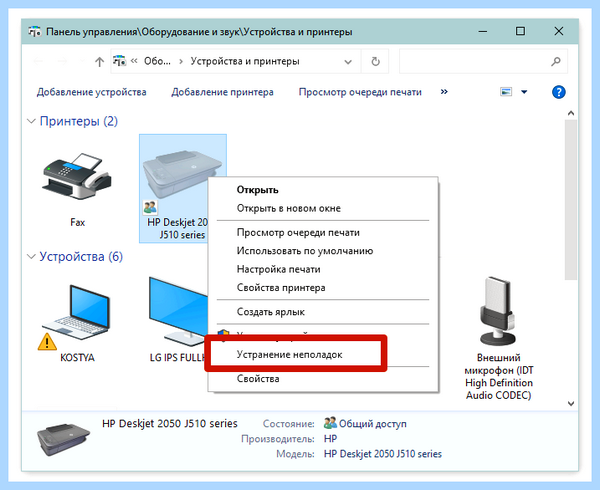600x490 pixels.
Task: Click the Обо... breadcrumb segment
Action: (157, 61)
